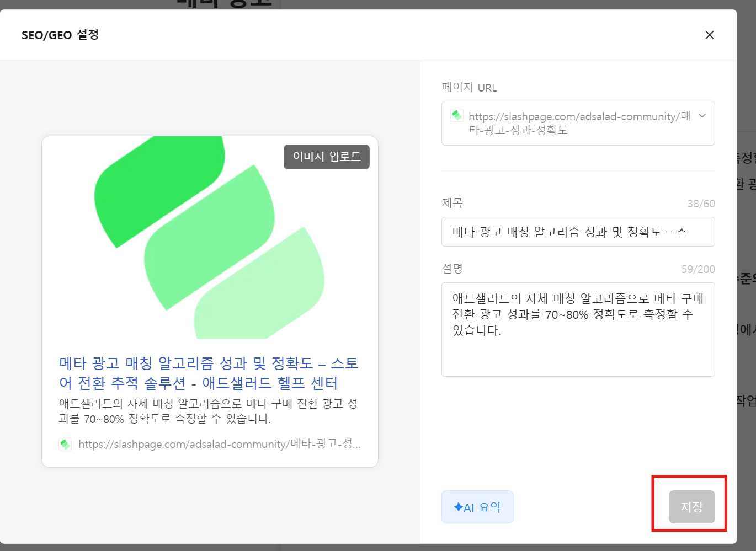
Task: Select the green logo preview image
Action: 210,237
